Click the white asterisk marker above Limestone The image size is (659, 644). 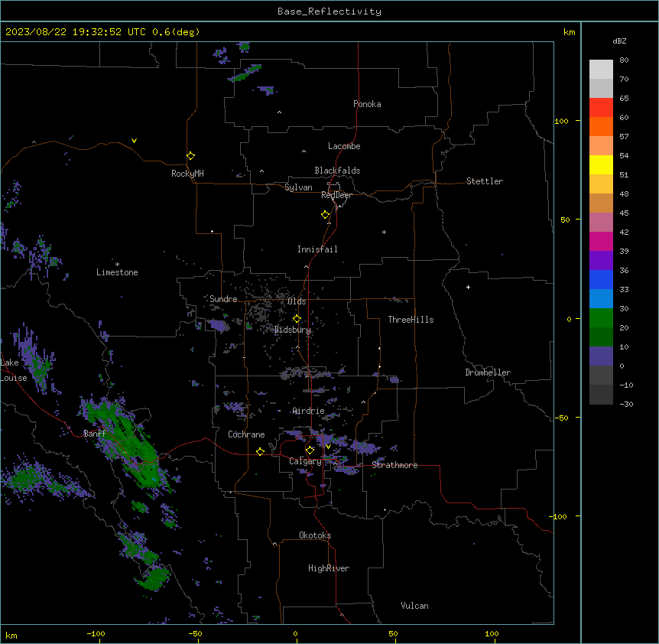point(117,265)
